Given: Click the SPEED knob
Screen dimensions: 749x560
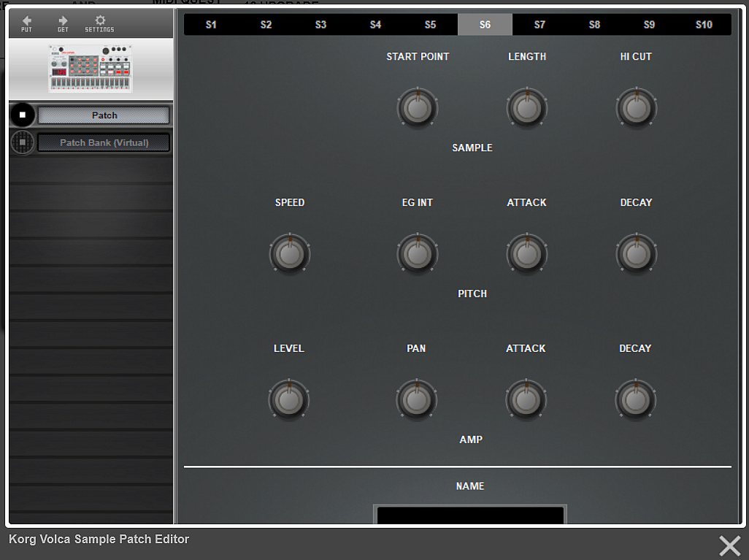Looking at the screenshot, I should pos(290,254).
